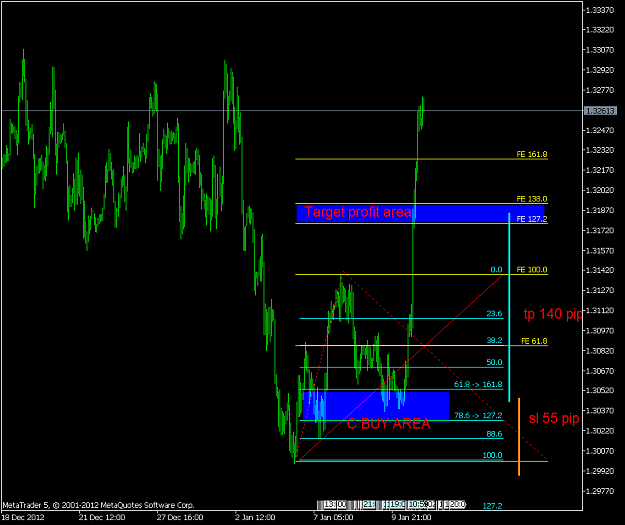
Task: Click price scale value 1.30220
Action: [x=600, y=431]
